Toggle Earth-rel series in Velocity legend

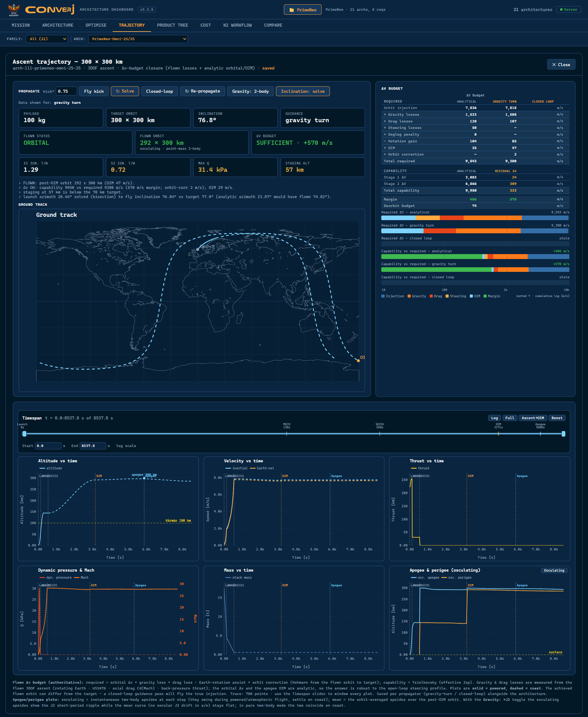pyautogui.click(x=262, y=468)
